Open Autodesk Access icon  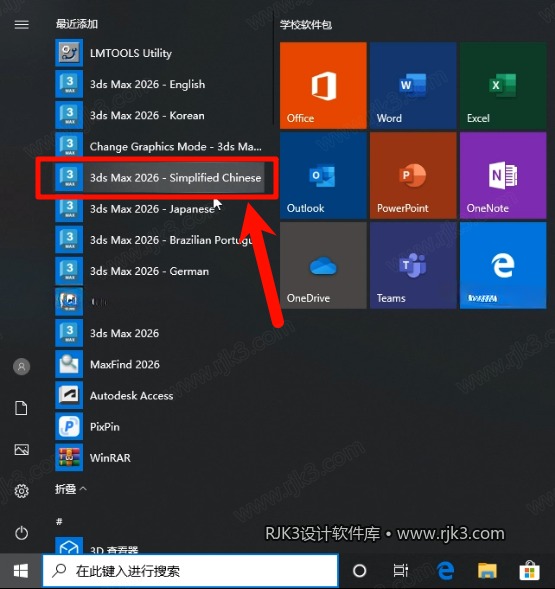[x=69, y=396]
